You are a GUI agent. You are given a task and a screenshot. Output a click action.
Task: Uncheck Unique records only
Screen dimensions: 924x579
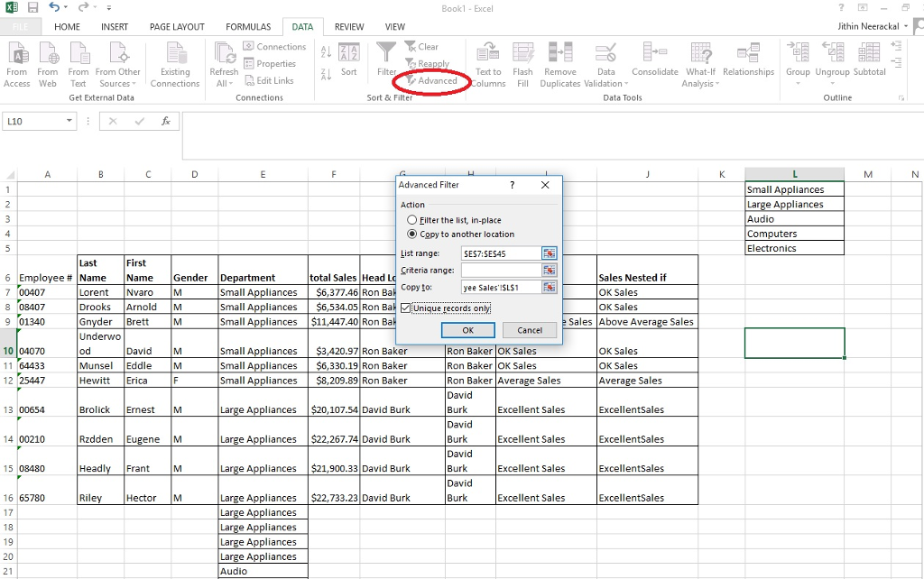point(405,308)
